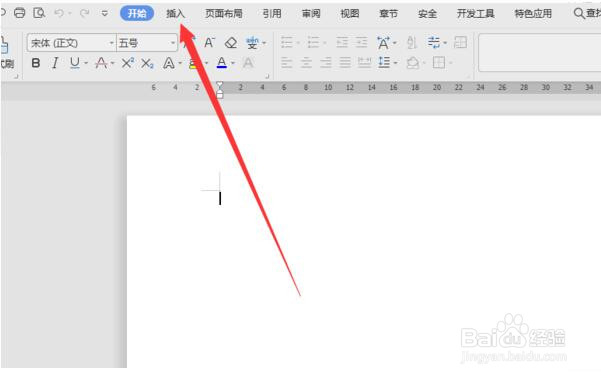The image size is (601, 378).
Task: Expand the font color dropdown arrow
Action: (233, 63)
